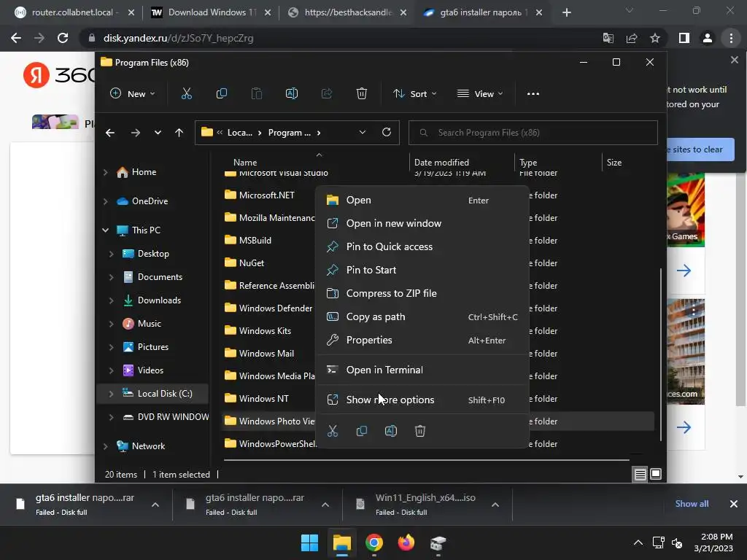Click Delete icon at context menu bottom
Image resolution: width=747 pixels, height=560 pixels.
click(x=419, y=432)
